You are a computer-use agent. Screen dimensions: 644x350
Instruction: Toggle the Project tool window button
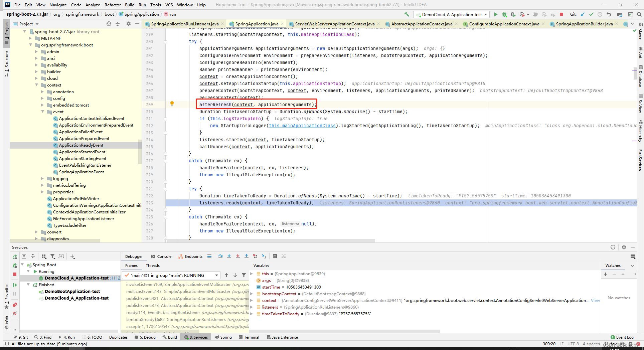(x=6, y=33)
